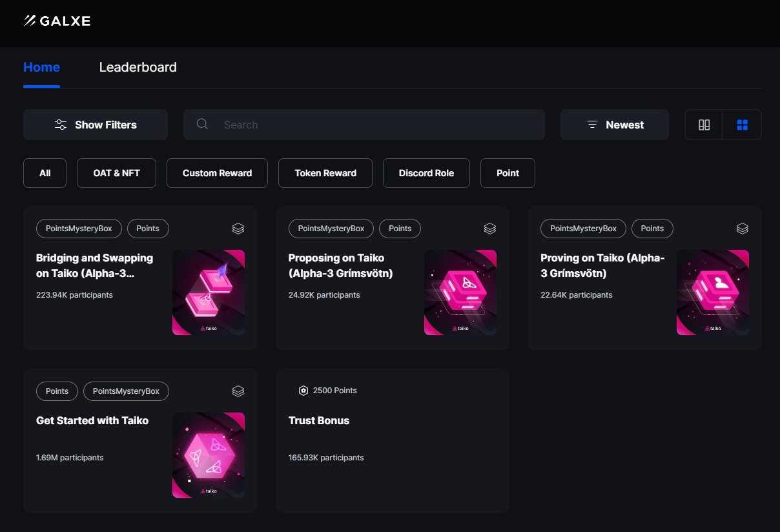Filter by OAT & NFT
This screenshot has height=532, width=780.
[x=116, y=173]
